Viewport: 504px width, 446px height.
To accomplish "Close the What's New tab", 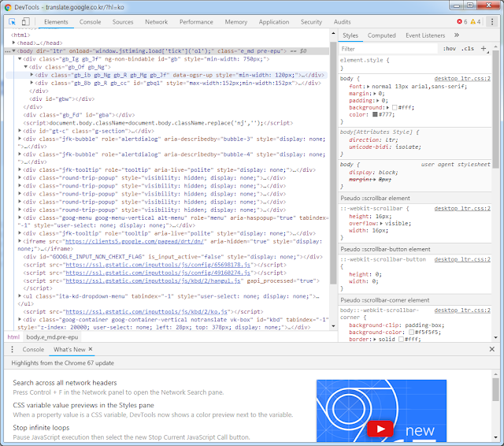I will coord(91,349).
